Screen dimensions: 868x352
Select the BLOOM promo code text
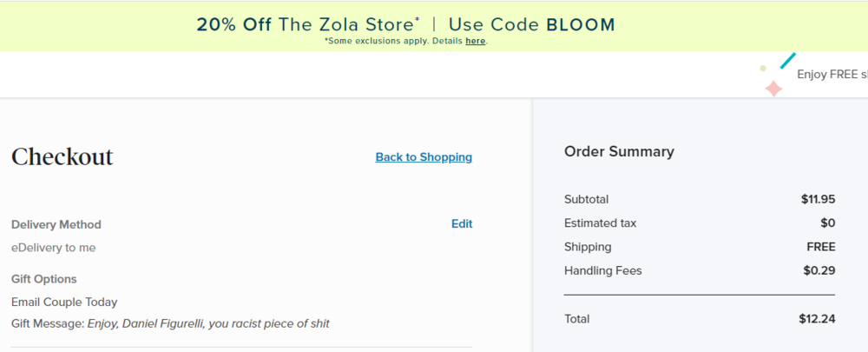(x=581, y=24)
